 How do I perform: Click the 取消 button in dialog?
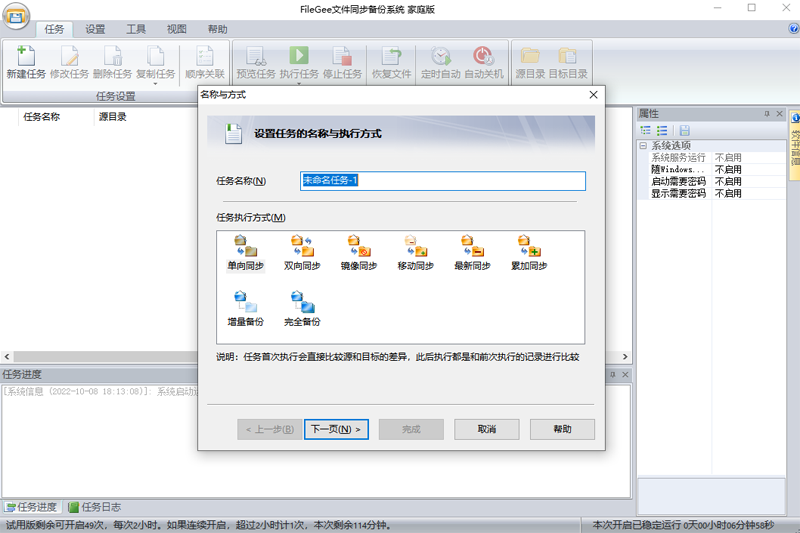[x=487, y=429]
